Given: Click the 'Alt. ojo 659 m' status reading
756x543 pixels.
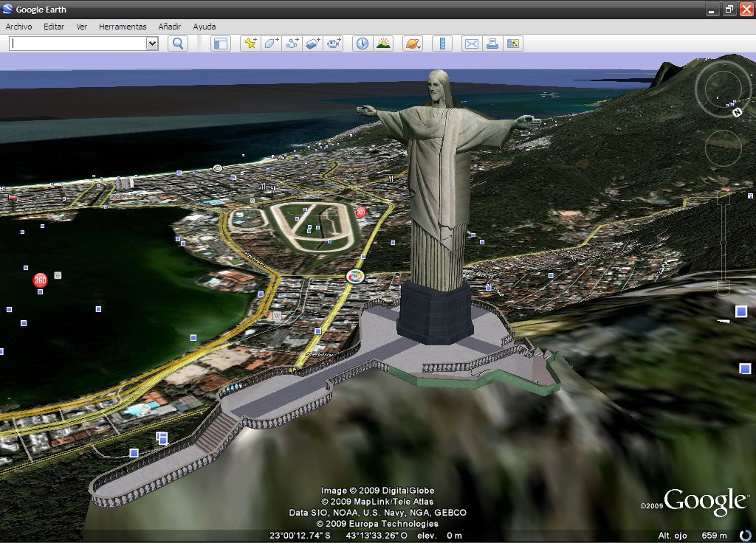Looking at the screenshot, I should pyautogui.click(x=693, y=536).
